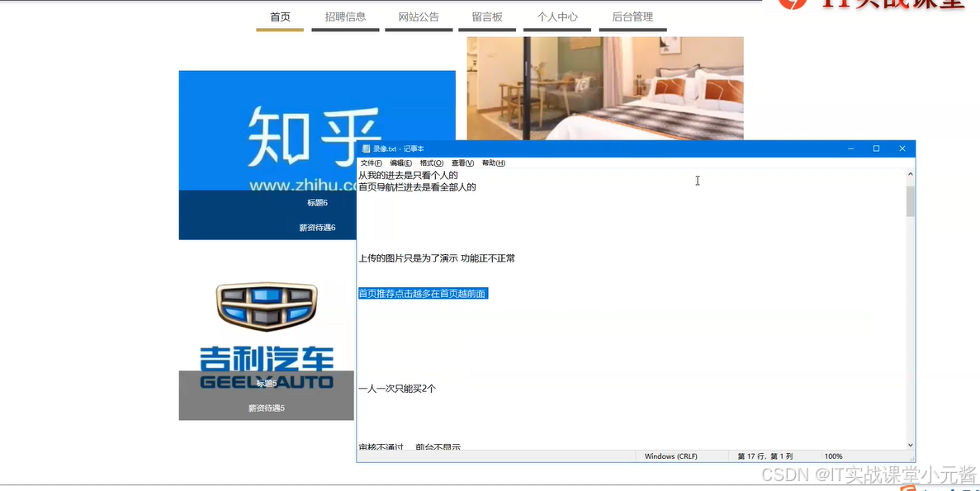Click the Notepad icon in the title bar
This screenshot has width=980, height=491.
pos(366,149)
